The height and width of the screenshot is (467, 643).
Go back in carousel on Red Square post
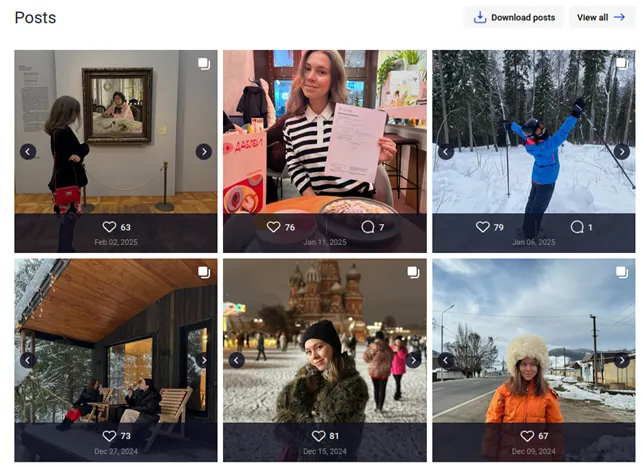[237, 360]
